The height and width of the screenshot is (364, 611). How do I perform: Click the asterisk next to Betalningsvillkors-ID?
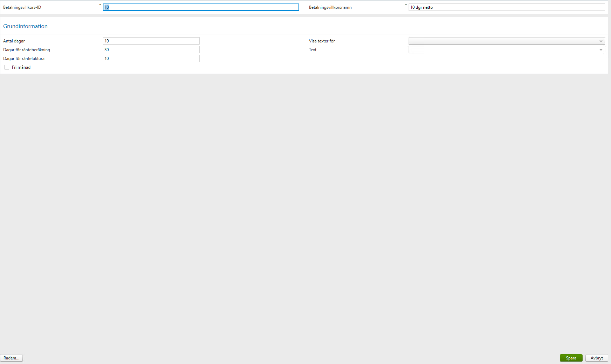[x=100, y=5]
